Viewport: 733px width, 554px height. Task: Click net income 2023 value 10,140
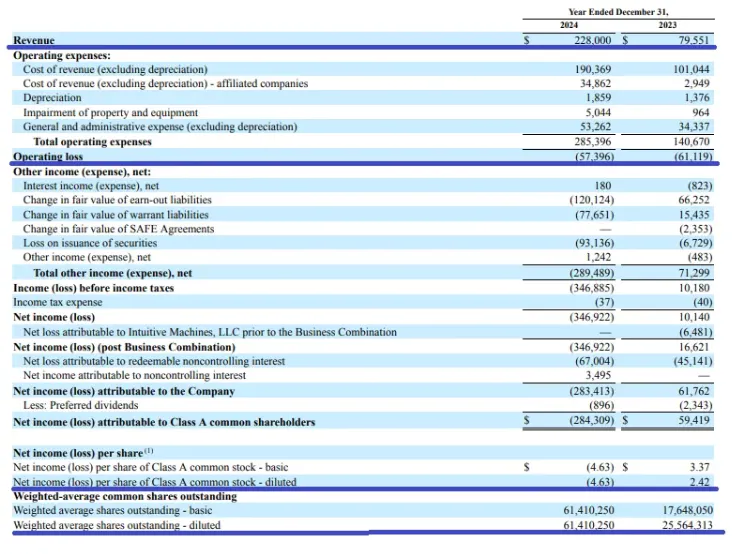[x=694, y=317]
